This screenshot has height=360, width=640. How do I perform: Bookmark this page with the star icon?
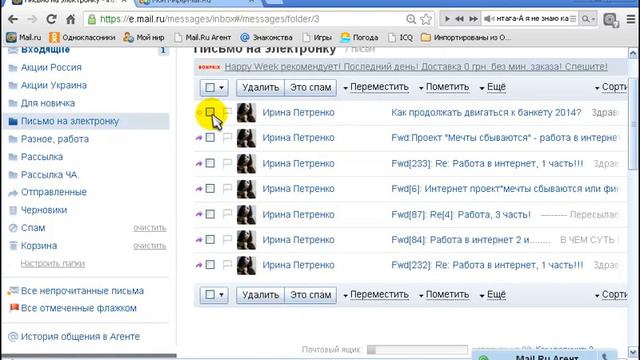426,19
